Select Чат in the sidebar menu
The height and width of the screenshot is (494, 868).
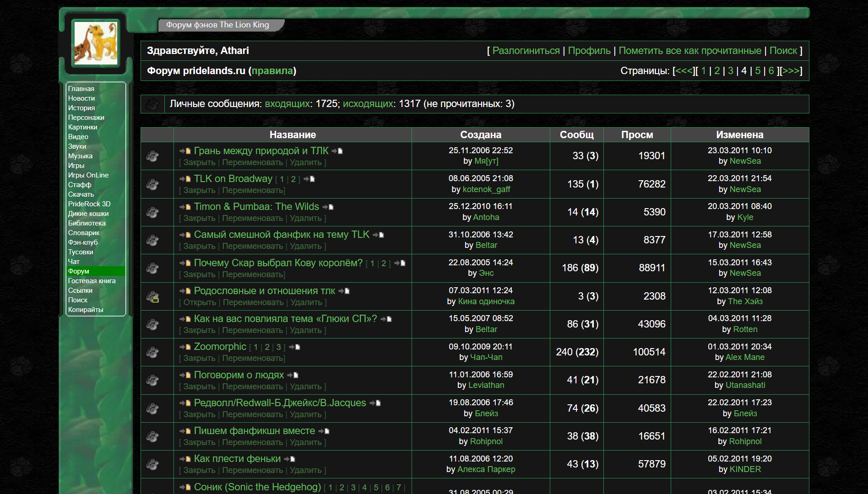click(74, 262)
